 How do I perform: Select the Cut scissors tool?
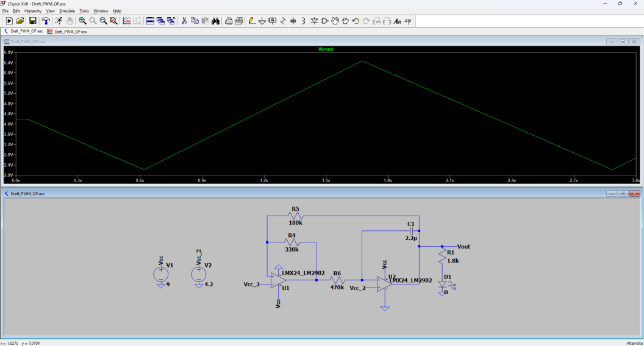tap(184, 21)
